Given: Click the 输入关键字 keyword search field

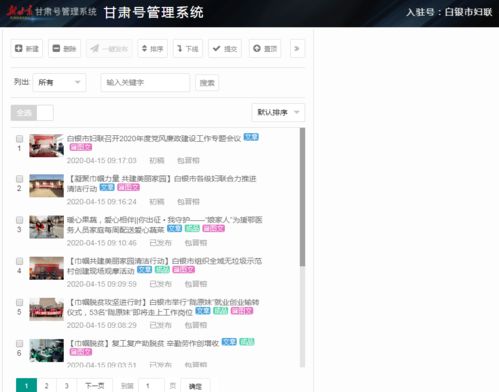Looking at the screenshot, I should click(x=145, y=82).
